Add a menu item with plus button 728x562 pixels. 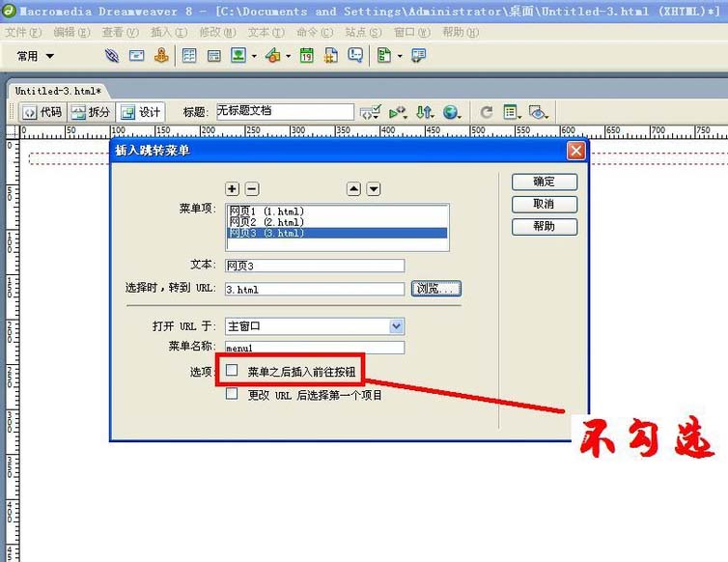click(x=232, y=189)
